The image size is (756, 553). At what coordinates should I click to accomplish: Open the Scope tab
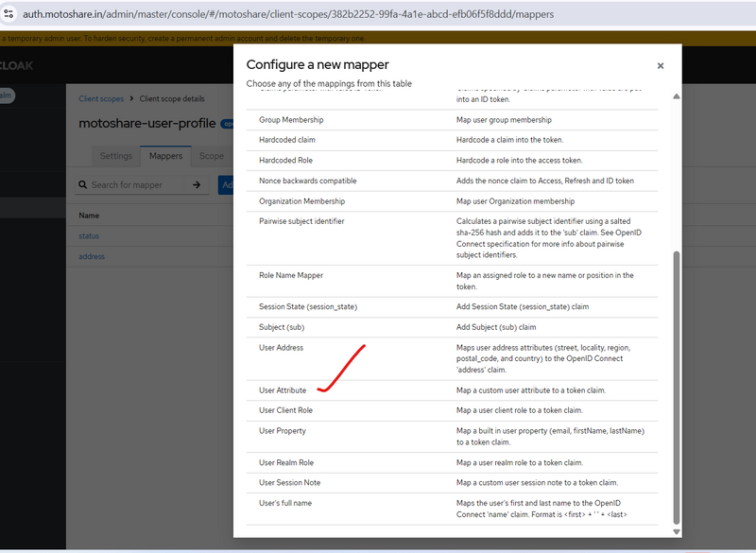coord(212,156)
